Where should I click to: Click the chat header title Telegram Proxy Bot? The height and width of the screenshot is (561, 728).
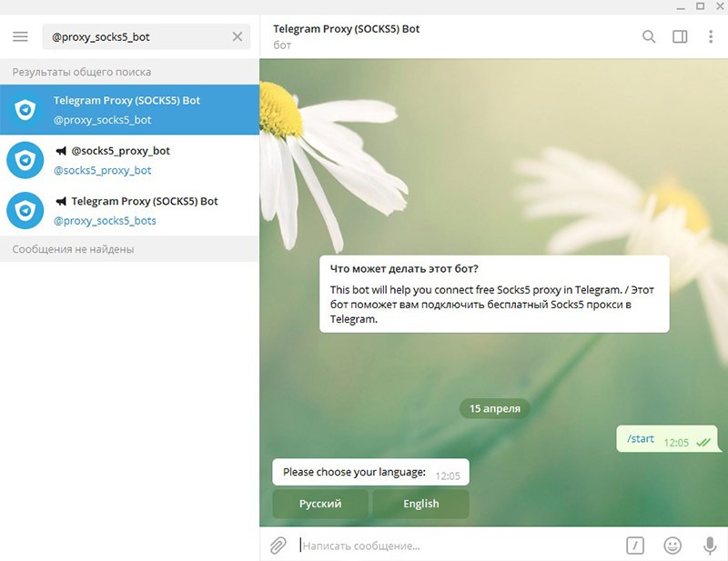tap(347, 29)
